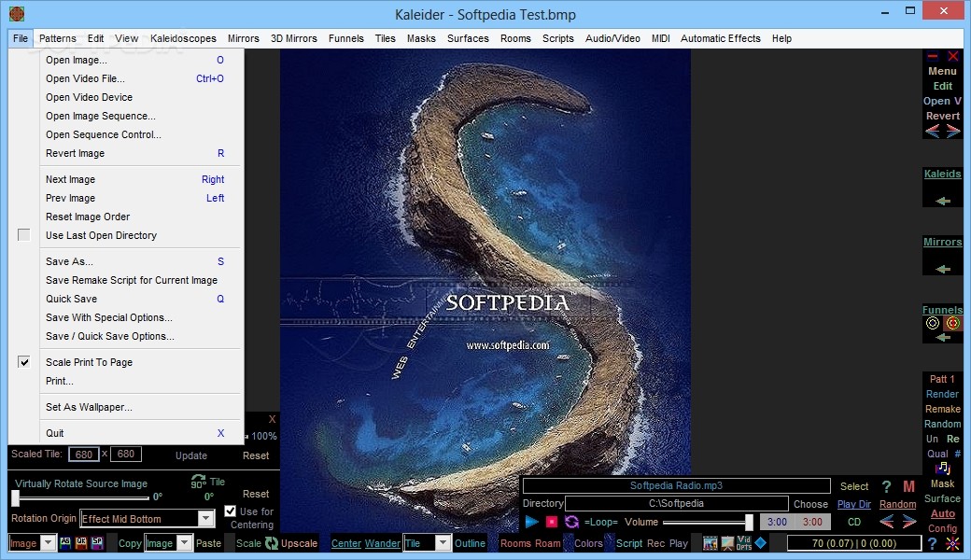The width and height of the screenshot is (971, 560).
Task: Click the Update button near Scaled Tile
Action: 191,455
